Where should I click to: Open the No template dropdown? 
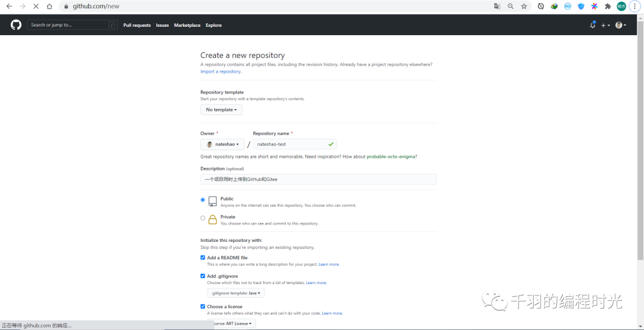[x=221, y=110]
